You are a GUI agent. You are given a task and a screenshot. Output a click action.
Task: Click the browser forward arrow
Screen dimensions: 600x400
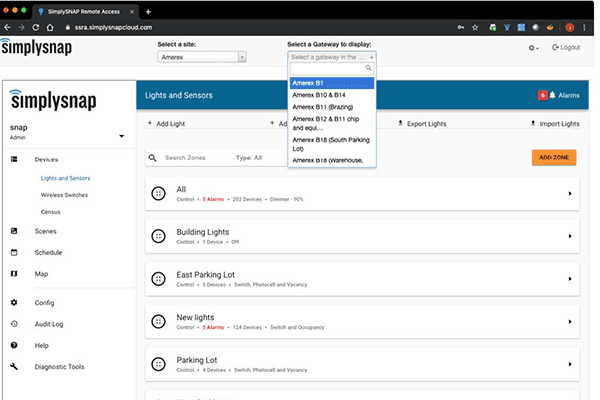click(x=21, y=28)
